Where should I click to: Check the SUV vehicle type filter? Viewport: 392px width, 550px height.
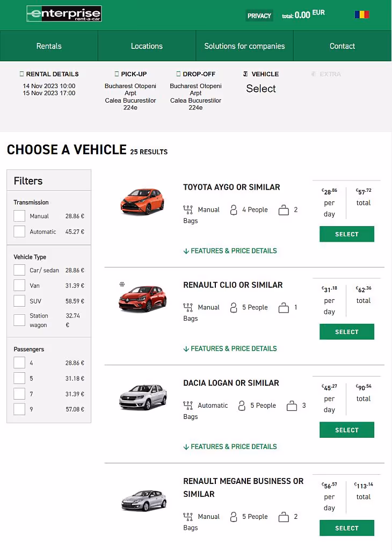[19, 301]
